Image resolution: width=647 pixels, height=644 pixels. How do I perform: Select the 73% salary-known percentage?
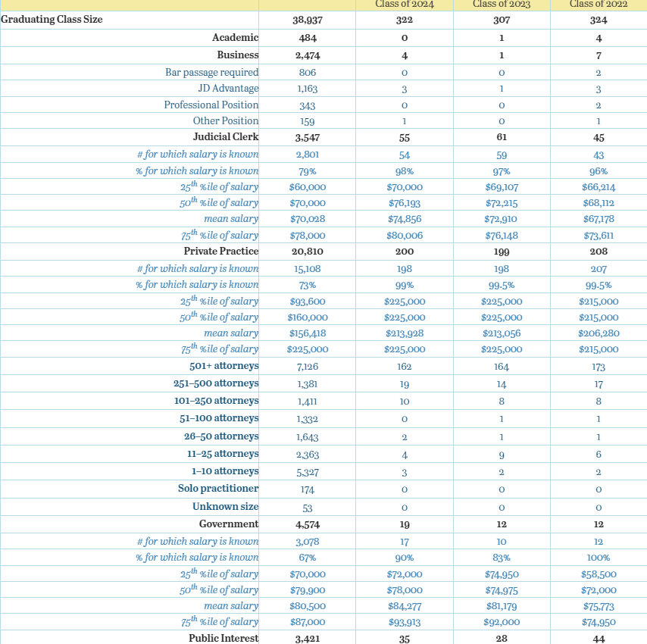pyautogui.click(x=308, y=285)
